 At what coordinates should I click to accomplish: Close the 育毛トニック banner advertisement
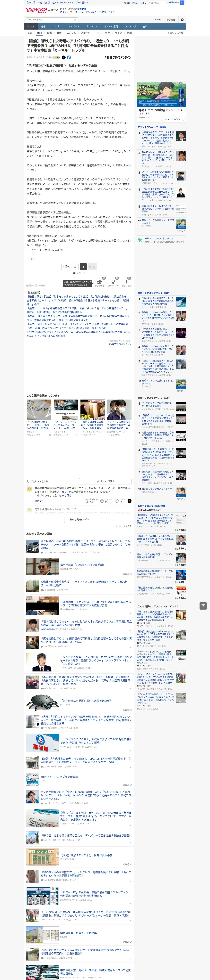click(184, 83)
